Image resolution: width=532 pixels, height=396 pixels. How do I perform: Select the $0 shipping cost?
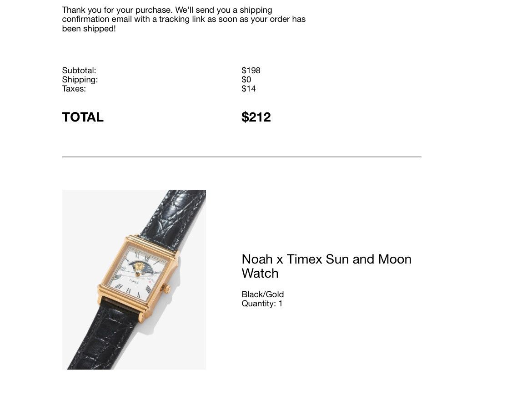click(246, 80)
